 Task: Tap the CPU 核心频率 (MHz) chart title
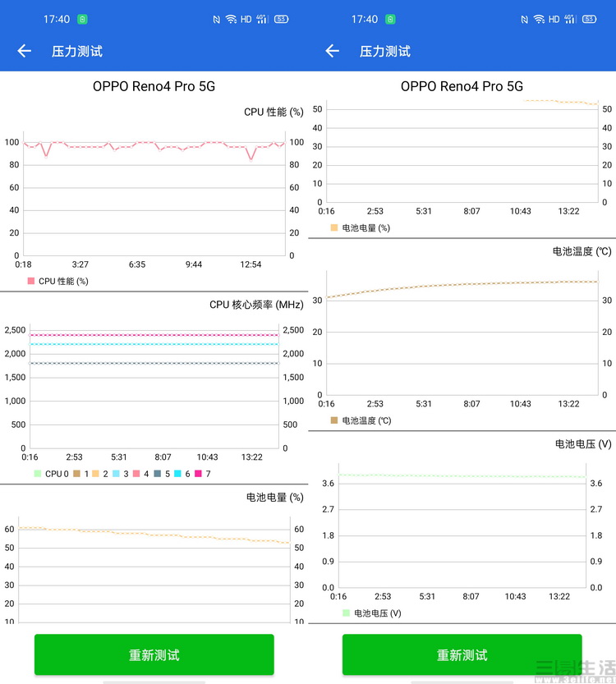point(256,305)
